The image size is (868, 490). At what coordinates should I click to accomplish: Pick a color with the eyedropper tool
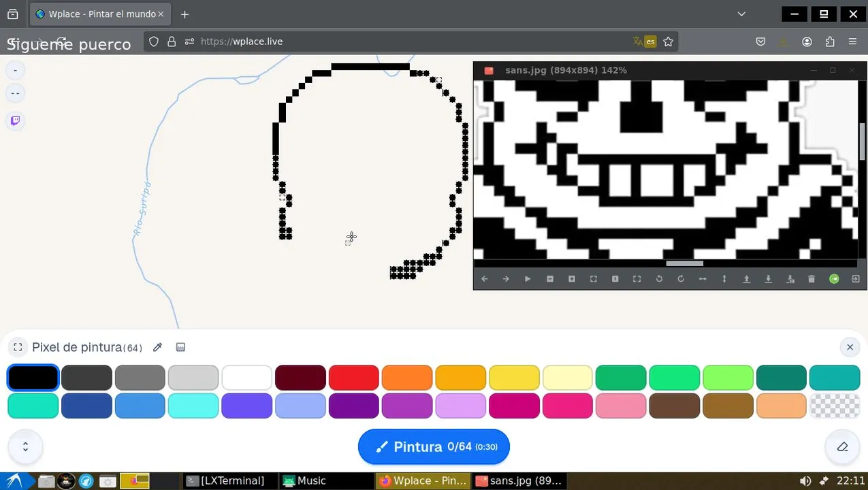click(x=157, y=347)
